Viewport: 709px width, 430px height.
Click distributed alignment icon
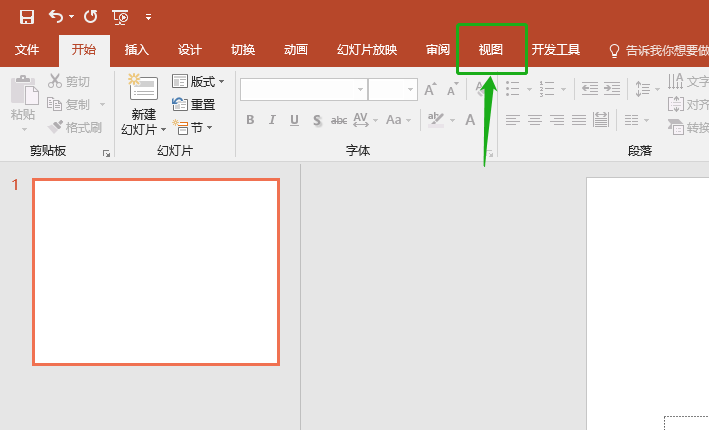pos(601,120)
